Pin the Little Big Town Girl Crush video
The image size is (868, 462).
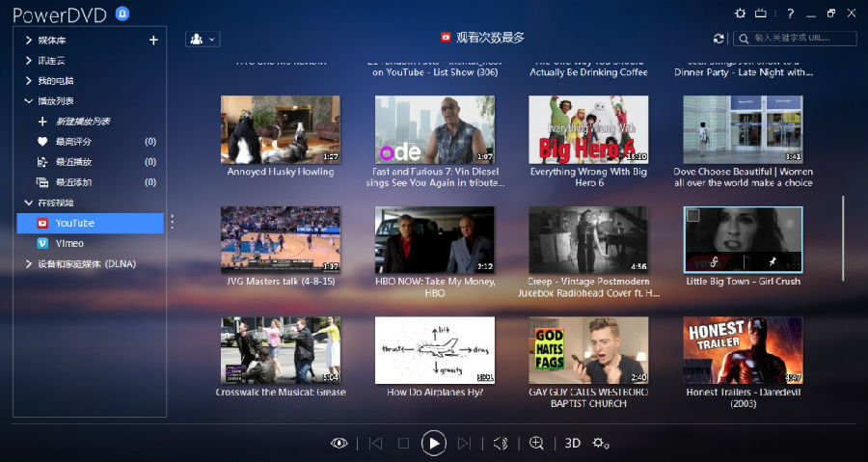[x=773, y=261]
